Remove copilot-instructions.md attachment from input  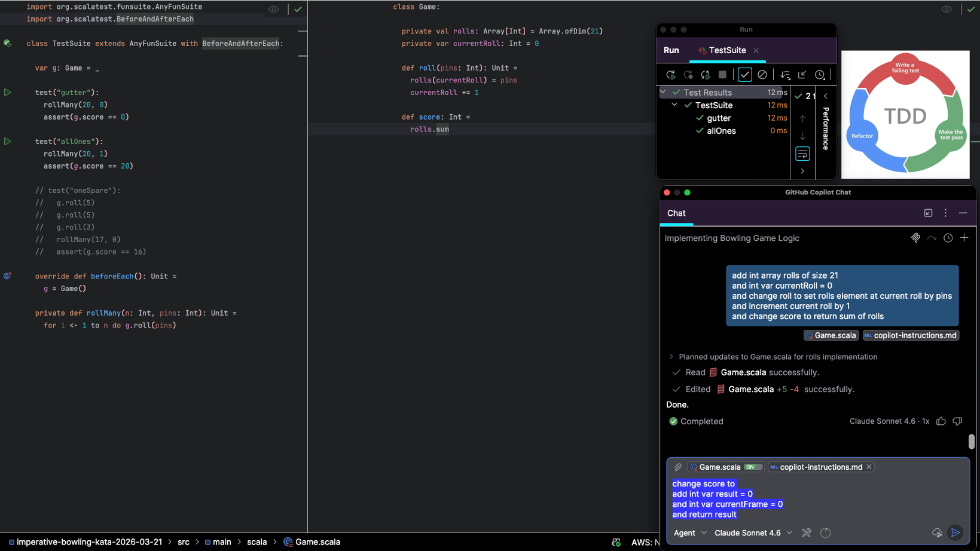point(869,467)
